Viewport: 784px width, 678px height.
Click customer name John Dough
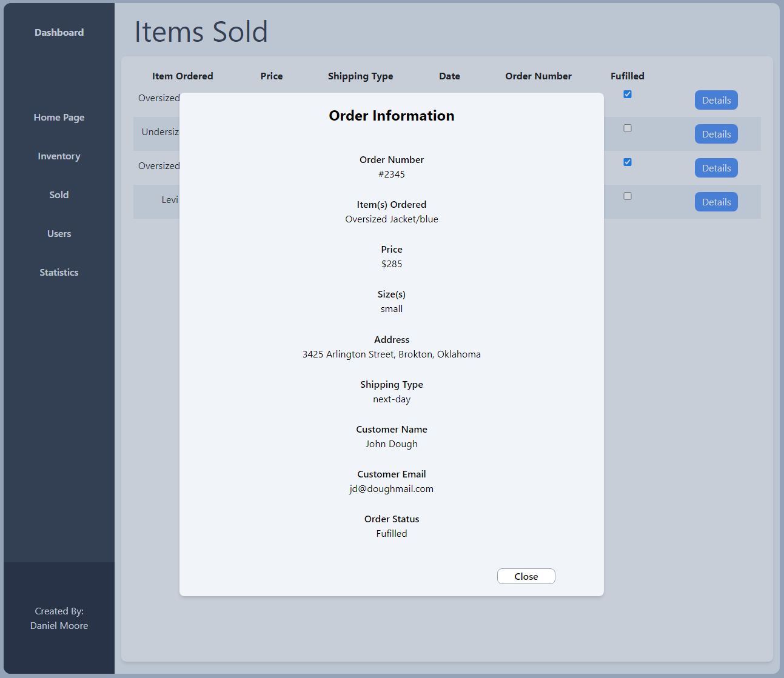point(392,444)
